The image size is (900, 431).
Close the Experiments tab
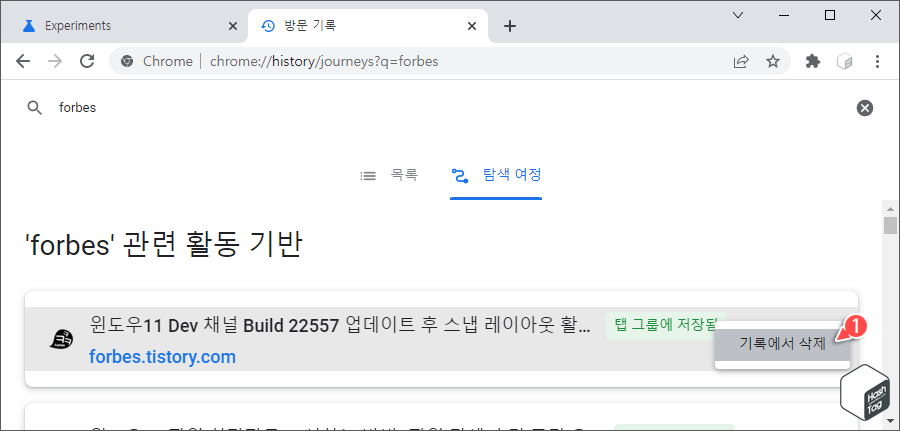(232, 26)
